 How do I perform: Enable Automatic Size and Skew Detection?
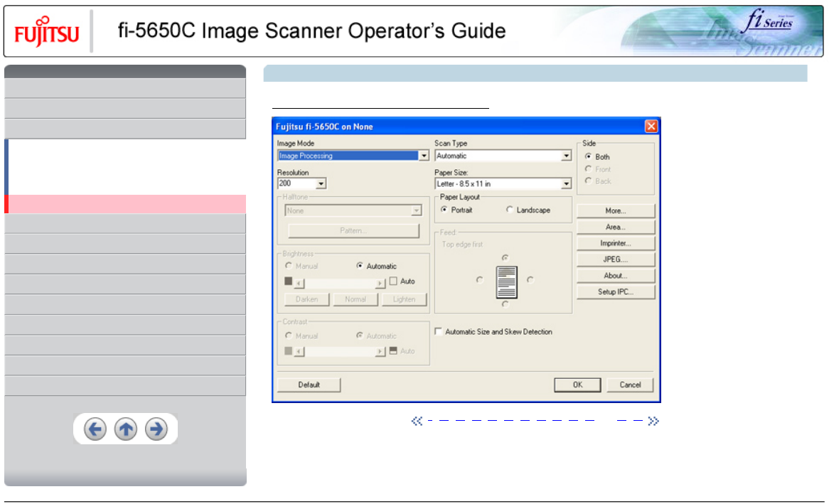tap(438, 331)
